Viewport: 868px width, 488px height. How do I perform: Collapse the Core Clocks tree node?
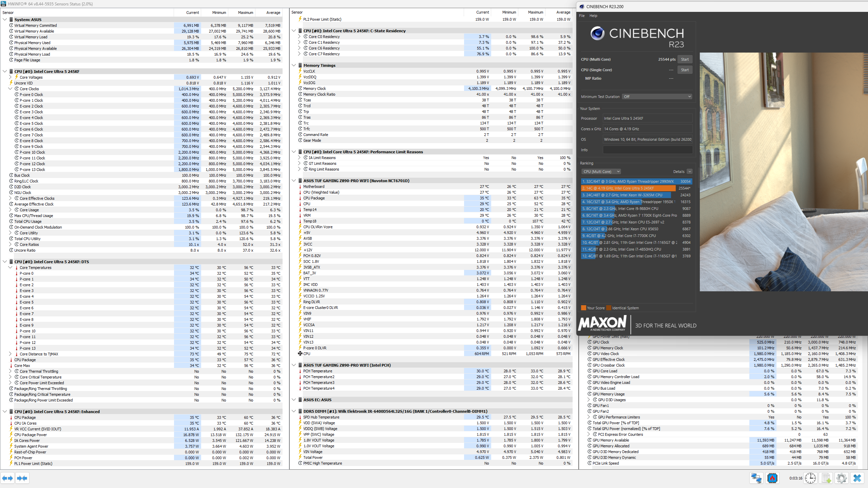click(10, 89)
